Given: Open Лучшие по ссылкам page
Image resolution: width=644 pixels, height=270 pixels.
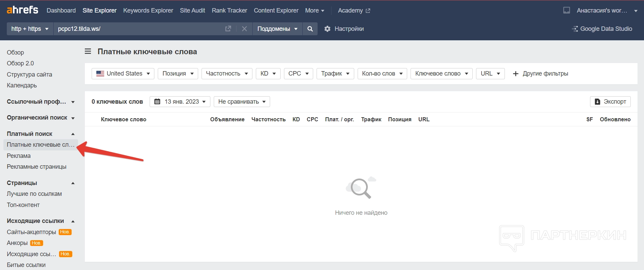Looking at the screenshot, I should click(34, 194).
